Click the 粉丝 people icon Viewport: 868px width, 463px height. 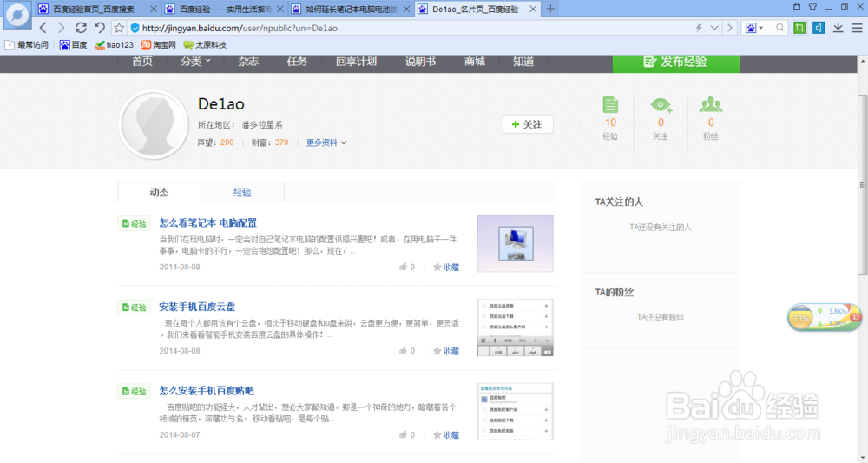point(711,104)
